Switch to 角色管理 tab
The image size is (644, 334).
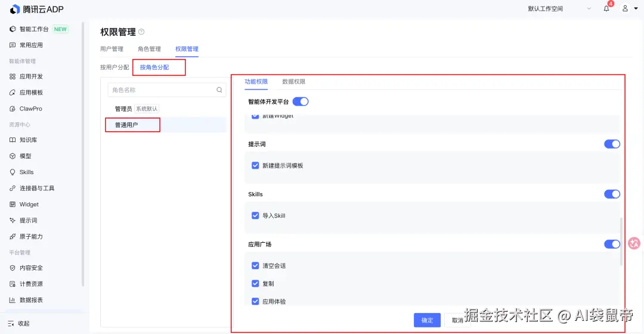[149, 49]
